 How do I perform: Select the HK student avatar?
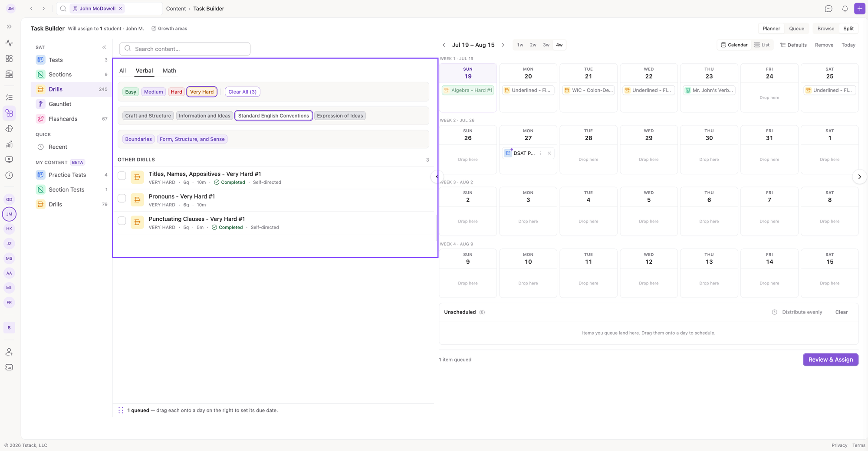click(9, 229)
